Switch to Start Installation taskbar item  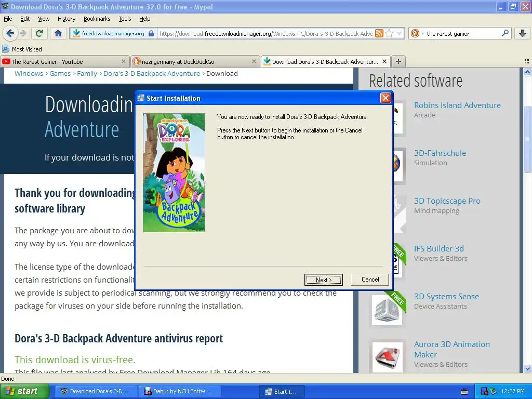pos(281,391)
